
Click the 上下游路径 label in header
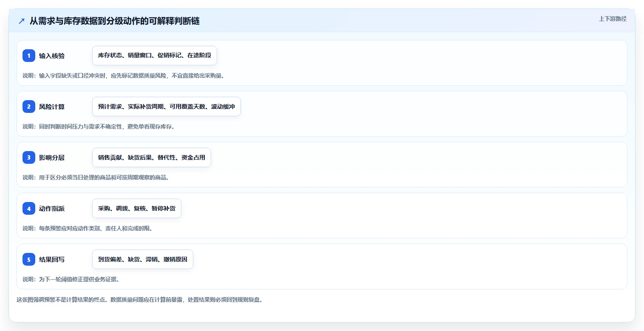[x=613, y=19]
